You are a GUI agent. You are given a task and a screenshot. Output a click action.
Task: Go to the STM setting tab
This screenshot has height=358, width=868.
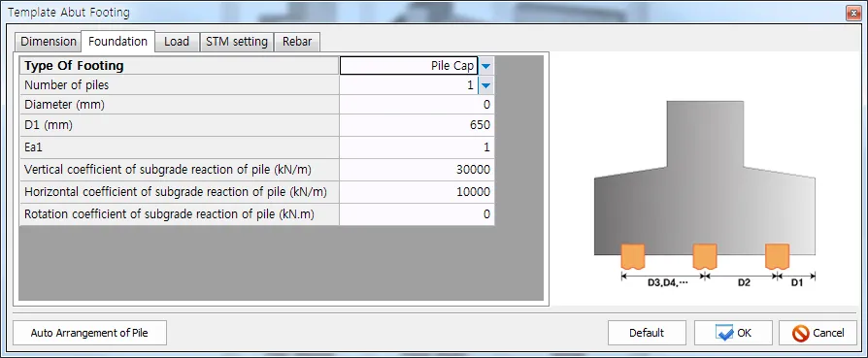click(x=236, y=42)
